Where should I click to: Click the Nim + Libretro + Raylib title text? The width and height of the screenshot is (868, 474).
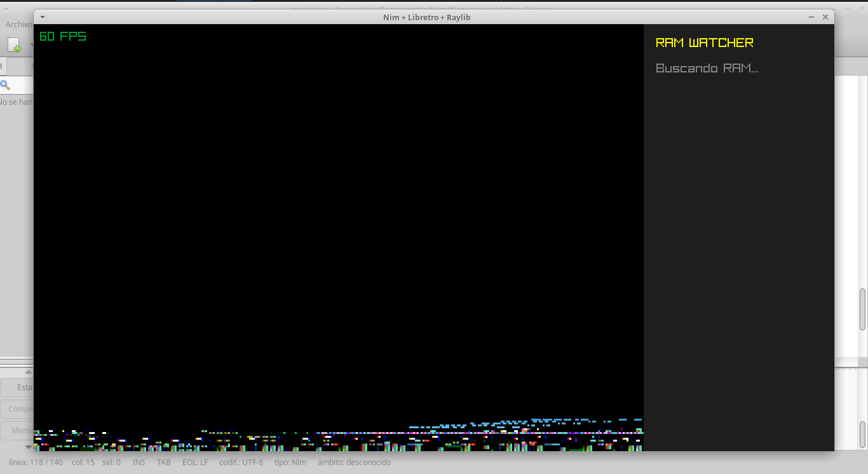[427, 17]
